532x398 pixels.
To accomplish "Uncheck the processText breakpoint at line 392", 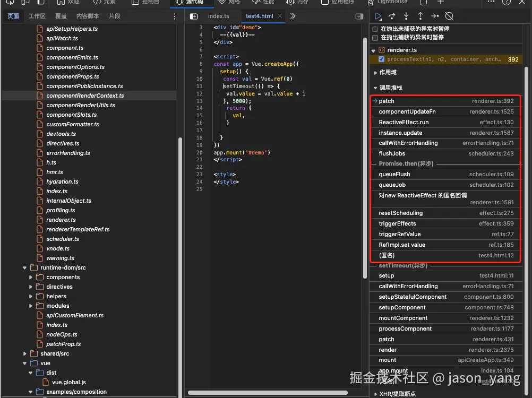I will click(x=381, y=59).
